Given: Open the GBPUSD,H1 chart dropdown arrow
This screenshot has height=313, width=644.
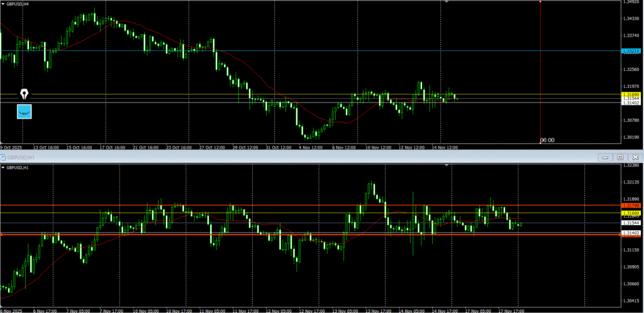Looking at the screenshot, I should pos(3,168).
